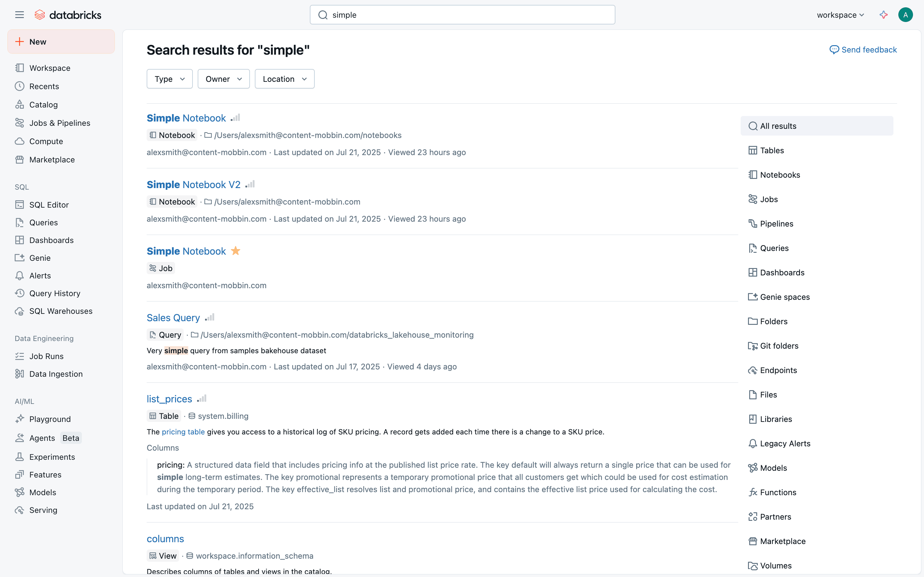This screenshot has height=577, width=924.
Task: Select the All results filter
Action: point(817,126)
